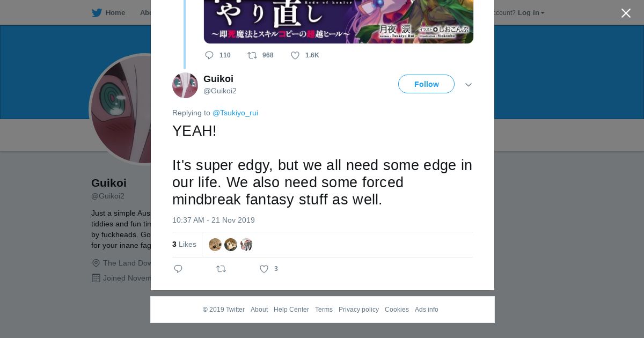Like Guikoi's tweet with the heart icon

(264, 269)
